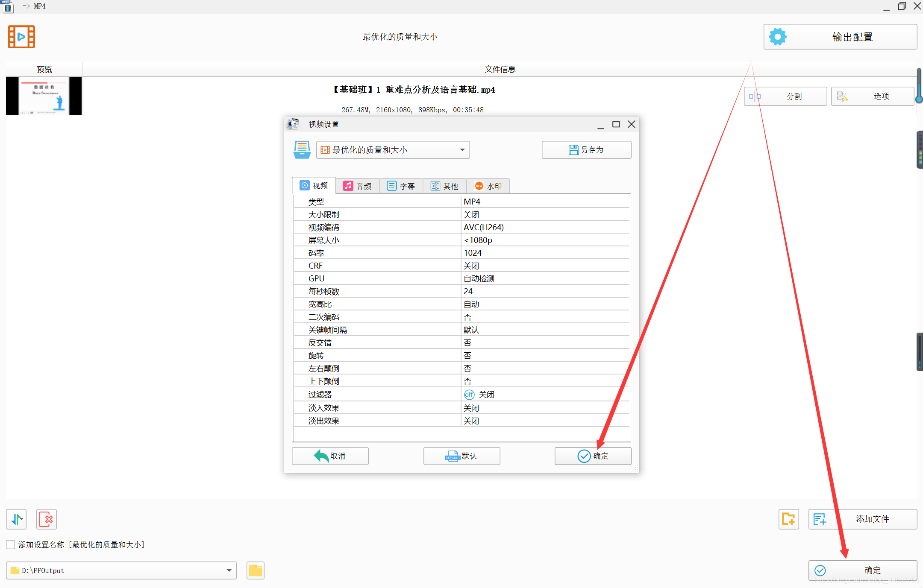Toggle the filter off switch

point(469,395)
